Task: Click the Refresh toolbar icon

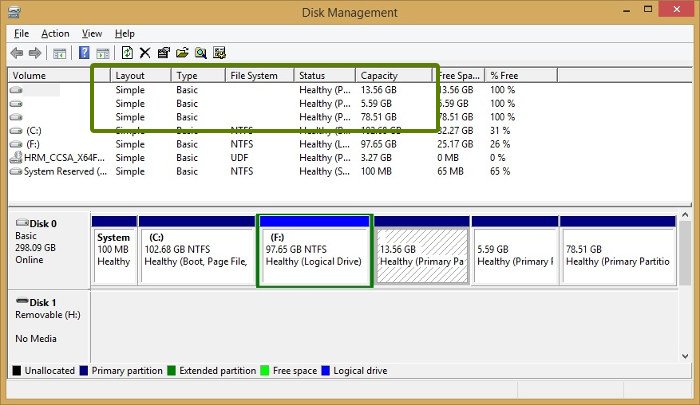Action: pyautogui.click(x=127, y=53)
